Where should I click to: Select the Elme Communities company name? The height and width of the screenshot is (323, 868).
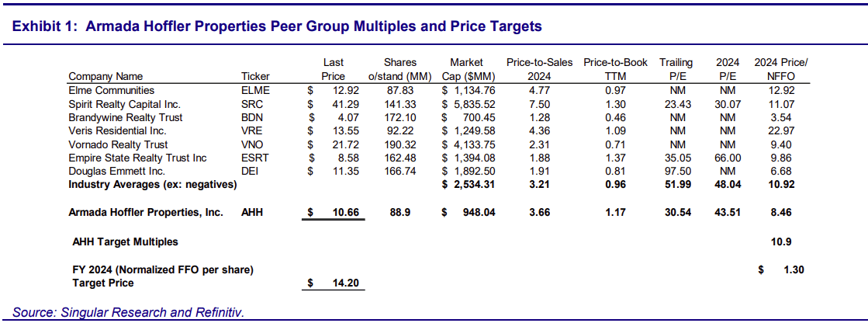pos(112,90)
